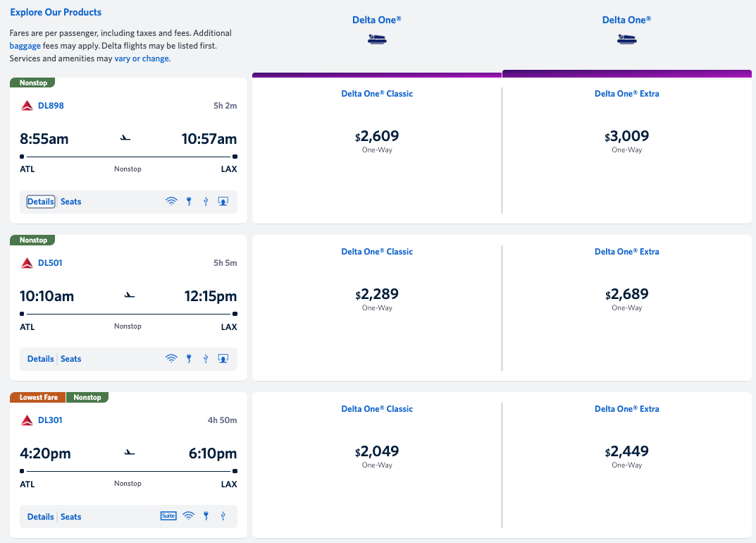Expand Details for flight DL501
The width and height of the screenshot is (756, 543).
tap(41, 359)
